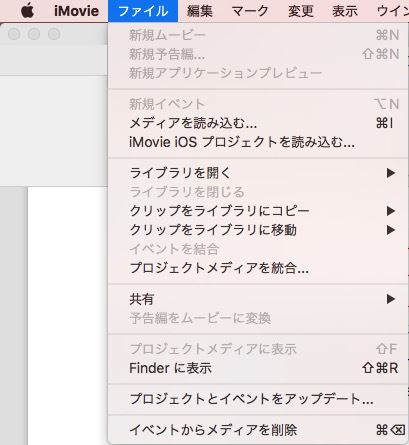Open the マーク menu

pyautogui.click(x=250, y=11)
